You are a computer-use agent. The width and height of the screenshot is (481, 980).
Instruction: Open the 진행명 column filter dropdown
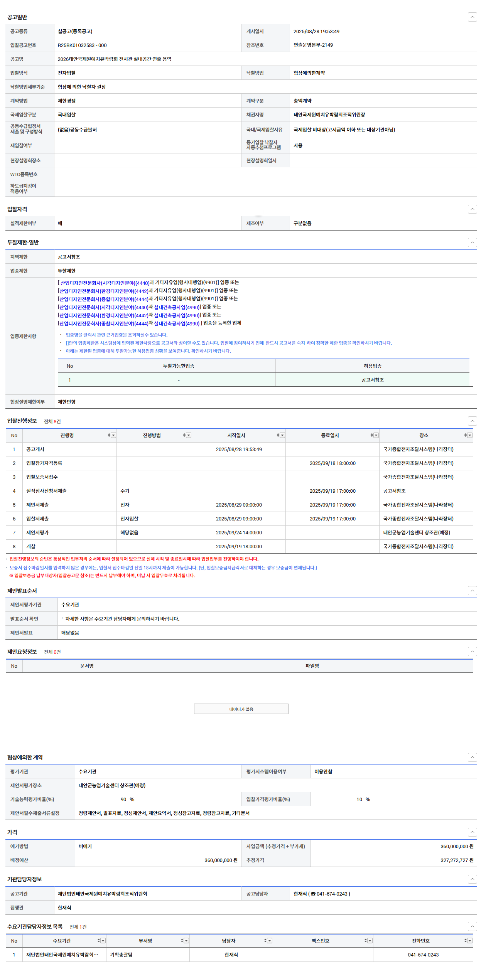113,435
